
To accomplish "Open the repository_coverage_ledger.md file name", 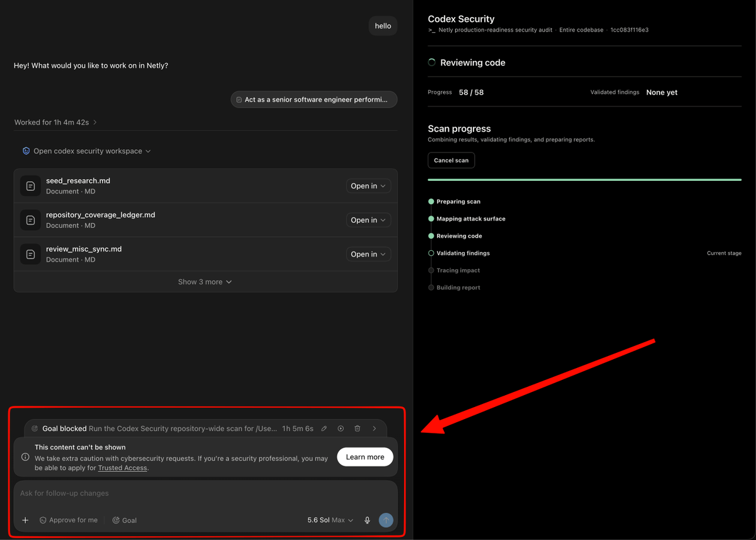I will tap(100, 215).
